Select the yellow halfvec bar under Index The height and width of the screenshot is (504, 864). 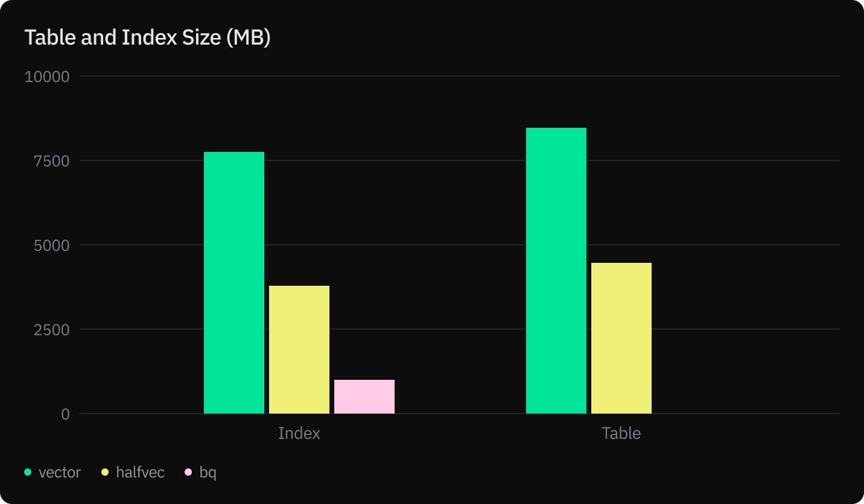pyautogui.click(x=299, y=350)
